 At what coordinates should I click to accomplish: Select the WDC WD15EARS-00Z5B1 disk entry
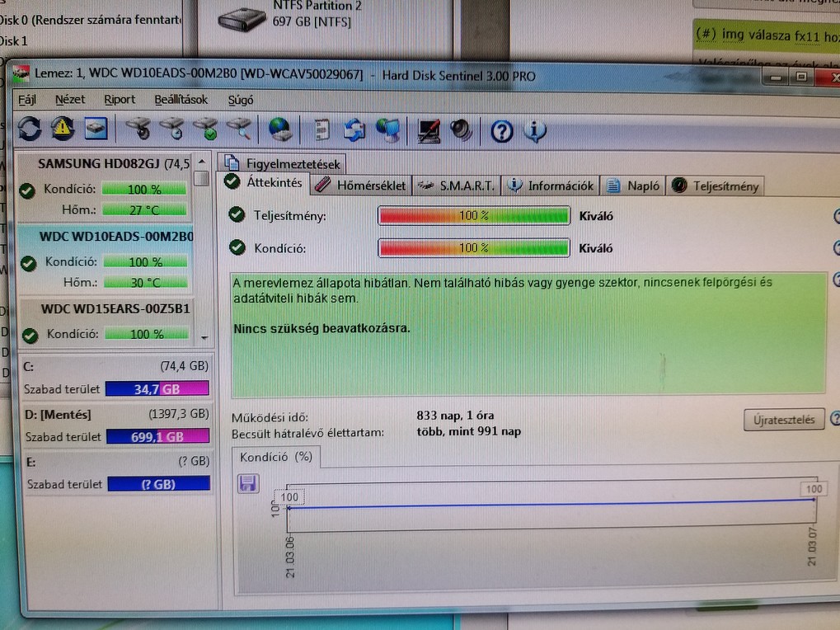click(107, 323)
